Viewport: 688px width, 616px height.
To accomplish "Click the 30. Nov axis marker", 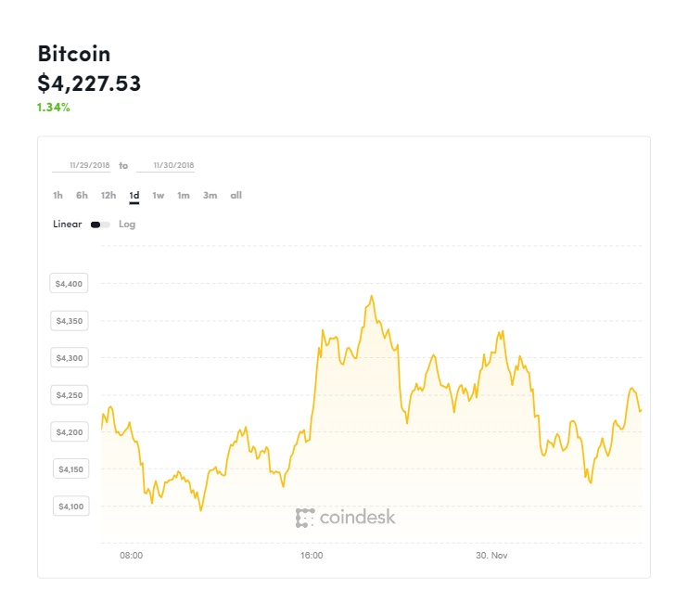I will pyautogui.click(x=491, y=556).
